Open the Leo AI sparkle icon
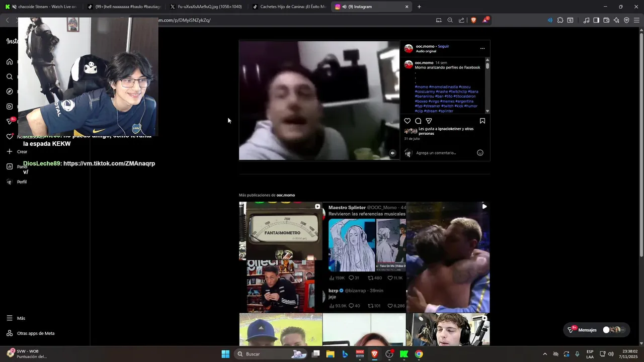The image size is (644, 362). (616, 20)
